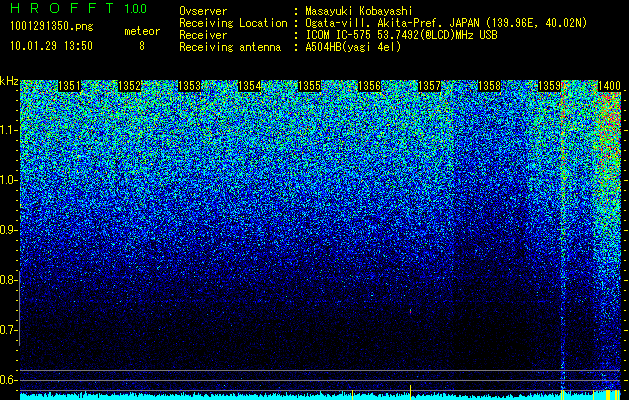Click the yellow meteor spike near 1357
Viewport: 629px width, 400px height.
pyautogui.click(x=410, y=392)
